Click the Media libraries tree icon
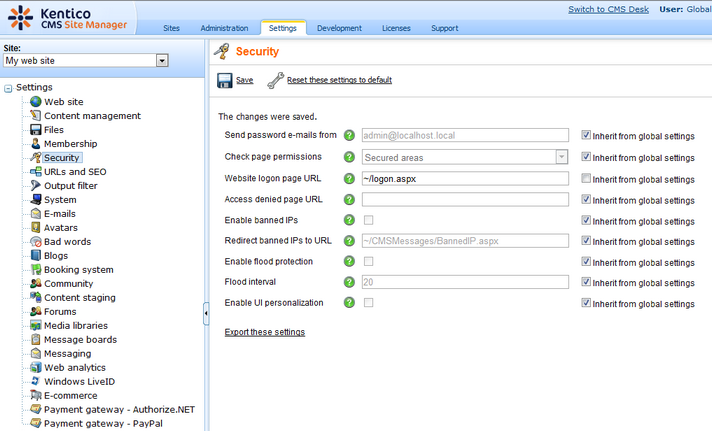 36,326
